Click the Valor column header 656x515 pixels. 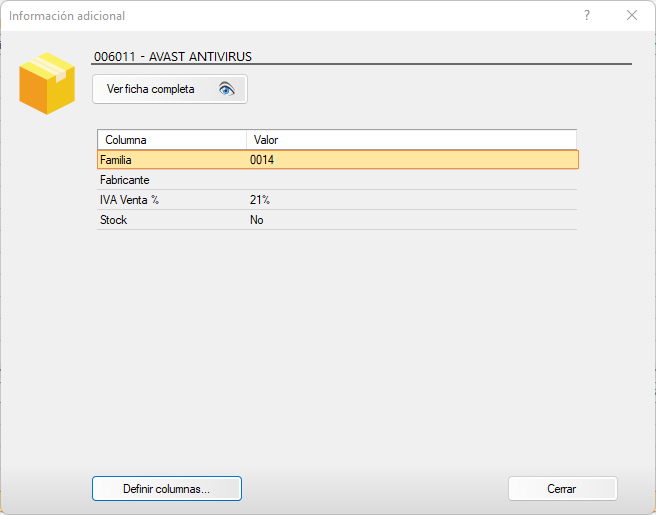[266, 140]
